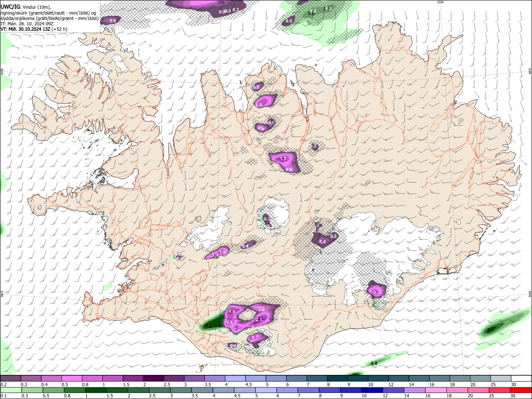Click the 'VT: Mið. 30.10.2024 13Z' valid time
Viewport: 532px width, 399px height.
pyautogui.click(x=26, y=29)
